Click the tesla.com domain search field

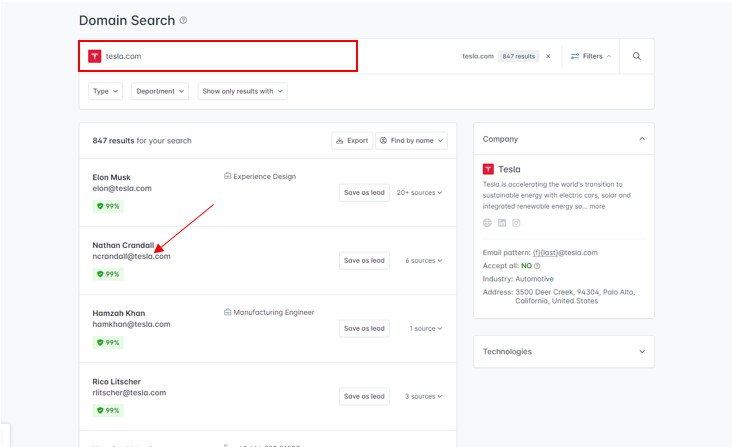click(x=220, y=56)
